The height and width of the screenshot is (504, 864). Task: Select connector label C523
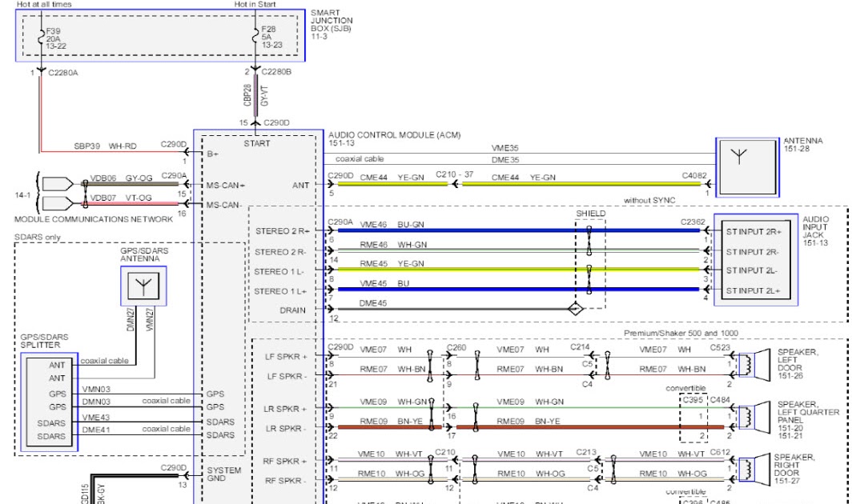click(720, 347)
